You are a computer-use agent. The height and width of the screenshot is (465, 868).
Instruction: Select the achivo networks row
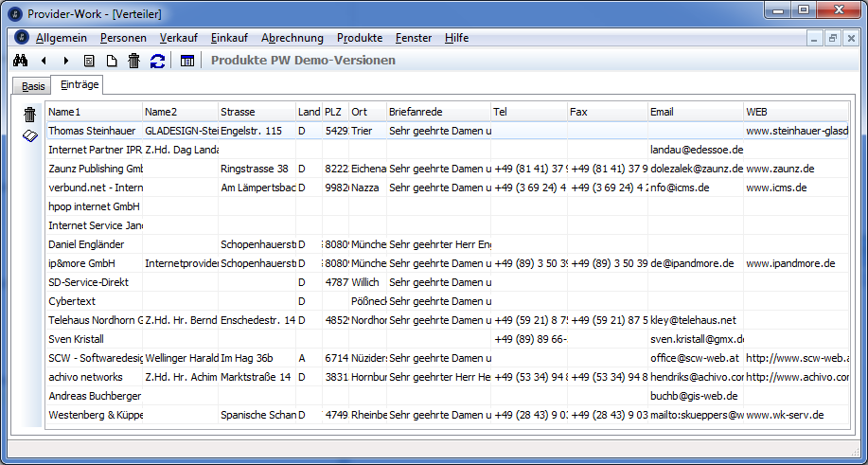448,377
